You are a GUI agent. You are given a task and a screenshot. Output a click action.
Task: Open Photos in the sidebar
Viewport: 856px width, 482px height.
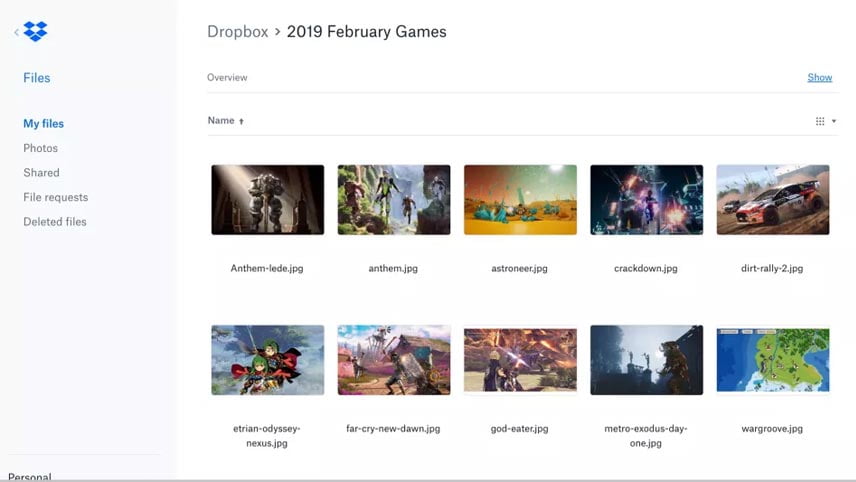pyautogui.click(x=40, y=148)
